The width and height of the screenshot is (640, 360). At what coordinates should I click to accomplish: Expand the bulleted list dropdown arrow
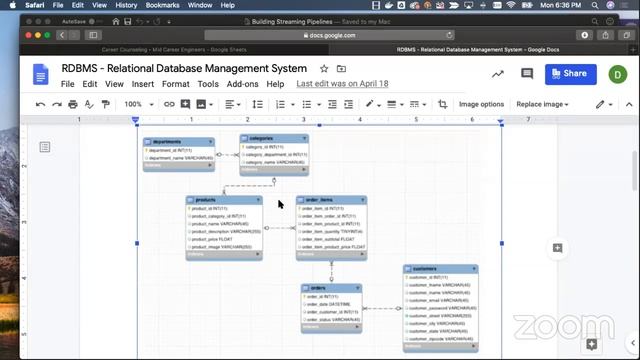click(x=319, y=105)
